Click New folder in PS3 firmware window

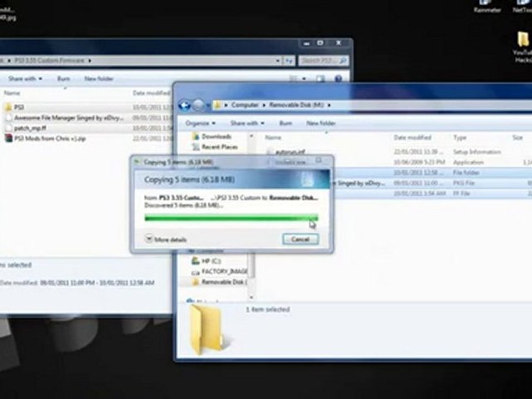(99, 79)
